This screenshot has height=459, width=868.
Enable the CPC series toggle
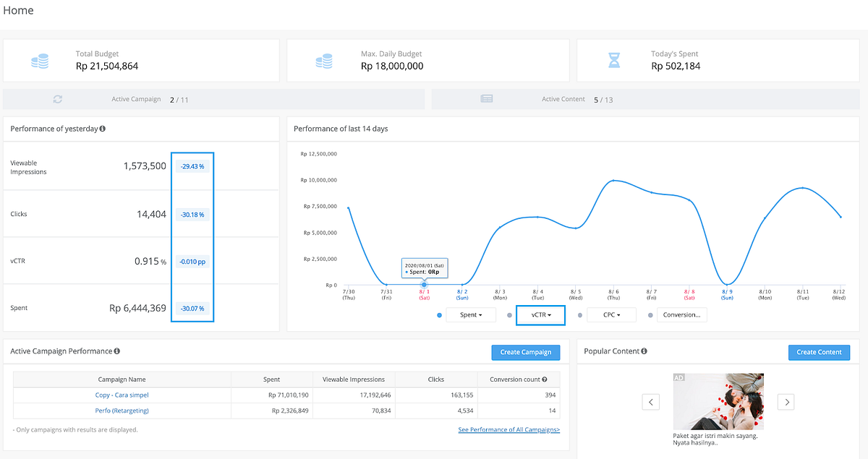click(x=579, y=314)
